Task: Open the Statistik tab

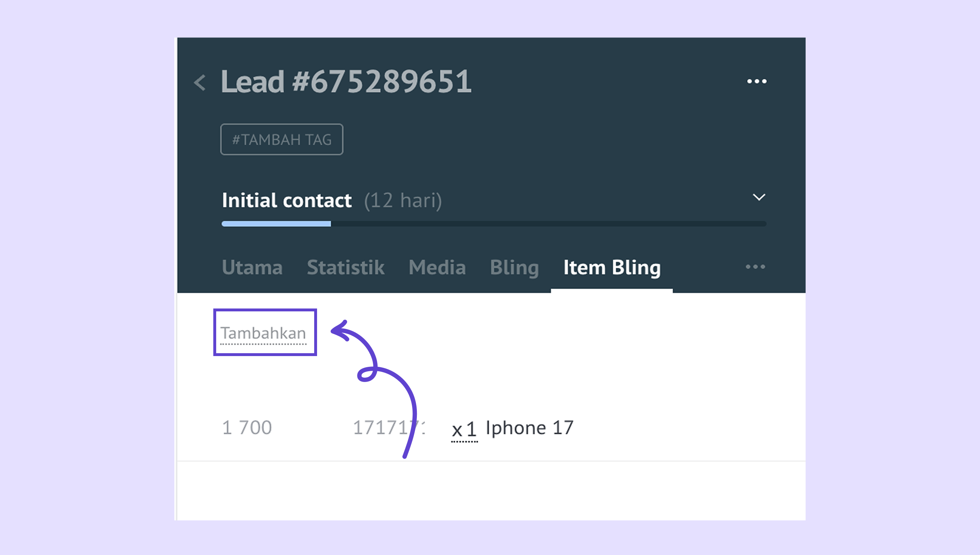Action: (x=346, y=267)
